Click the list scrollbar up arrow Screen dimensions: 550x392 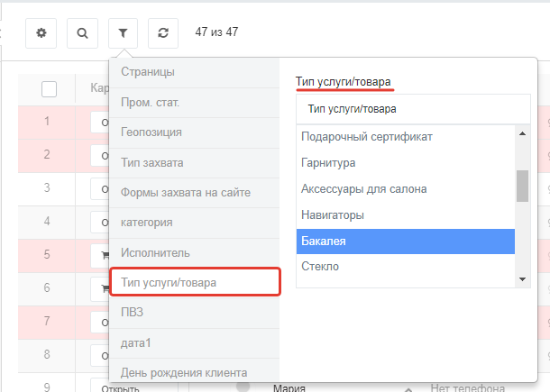(522, 133)
